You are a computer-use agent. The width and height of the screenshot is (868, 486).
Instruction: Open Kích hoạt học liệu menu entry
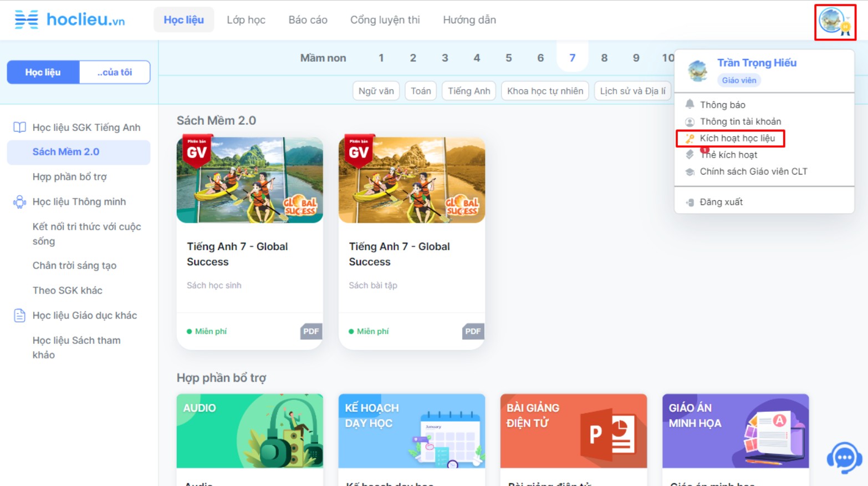737,138
